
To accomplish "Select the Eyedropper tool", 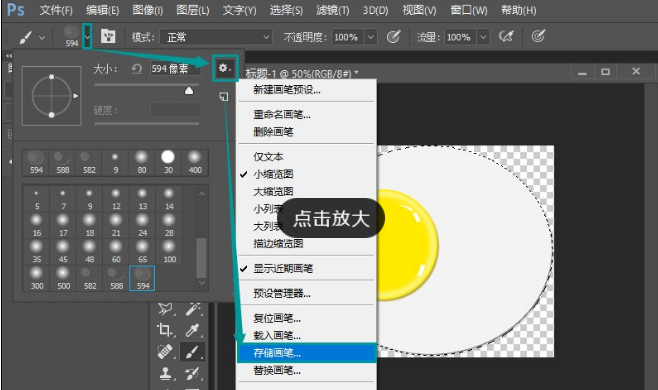I will click(193, 330).
